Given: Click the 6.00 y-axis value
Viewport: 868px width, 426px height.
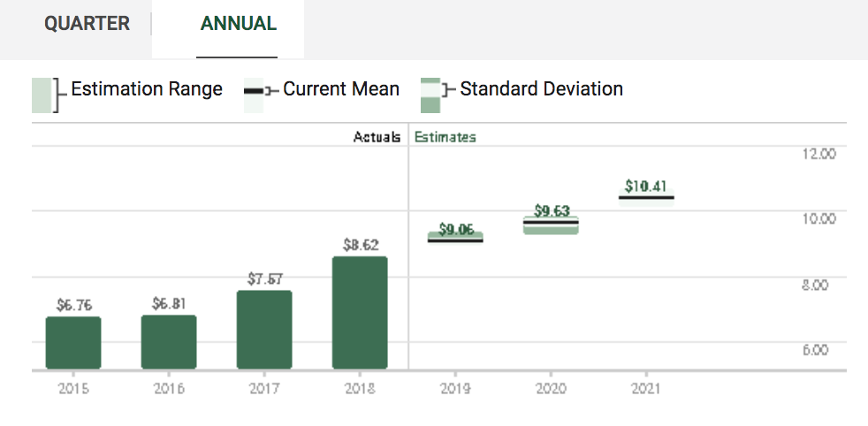Looking at the screenshot, I should 816,350.
